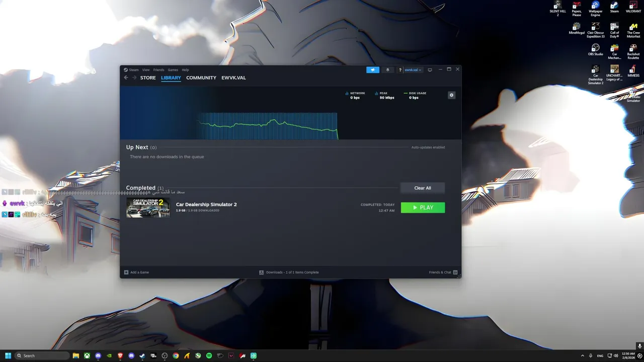Open Xbox app from taskbar
The image size is (644, 362).
[x=87, y=355]
